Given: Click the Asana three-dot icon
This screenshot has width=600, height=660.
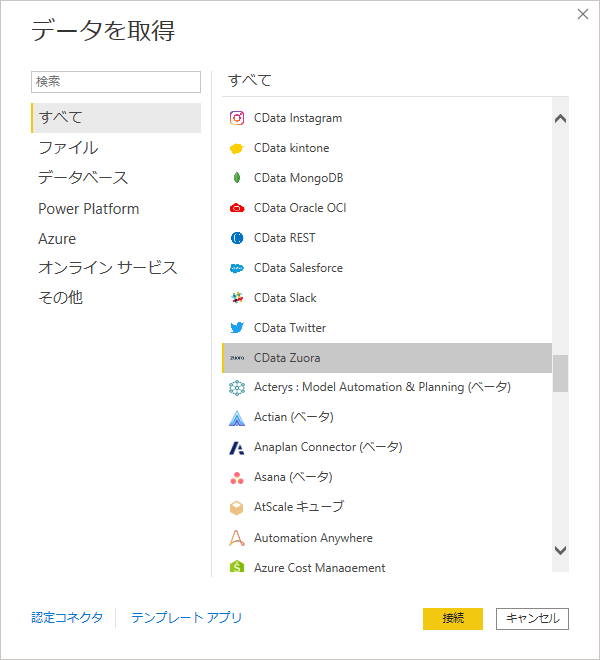Looking at the screenshot, I should tap(237, 478).
